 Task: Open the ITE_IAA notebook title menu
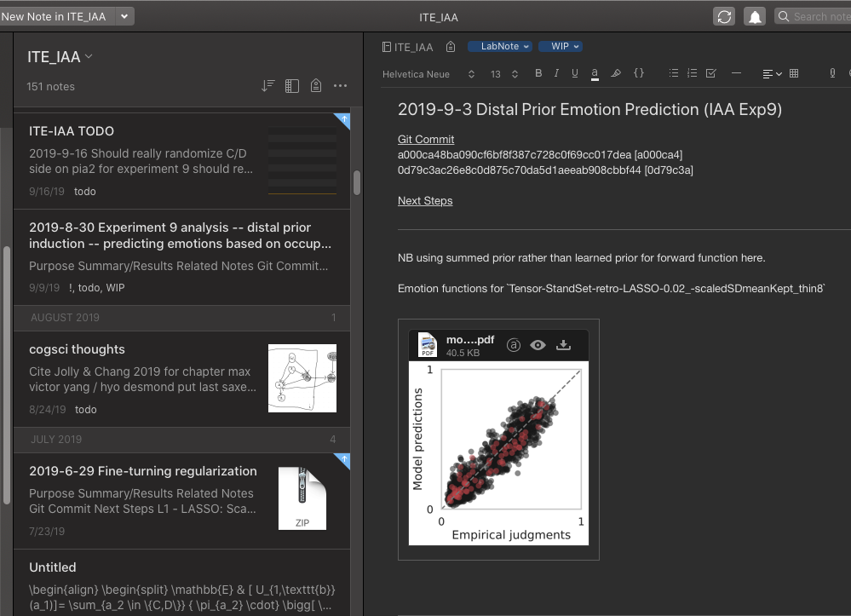(60, 57)
